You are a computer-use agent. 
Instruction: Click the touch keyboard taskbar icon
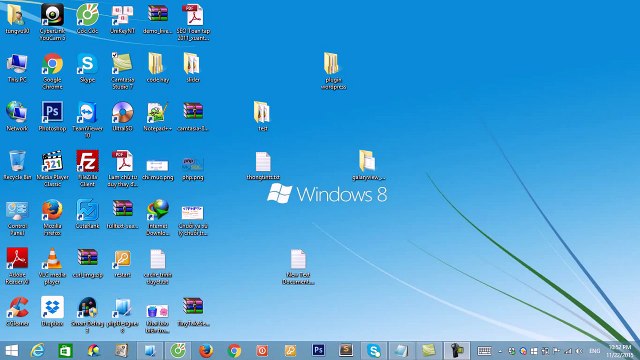484,351
